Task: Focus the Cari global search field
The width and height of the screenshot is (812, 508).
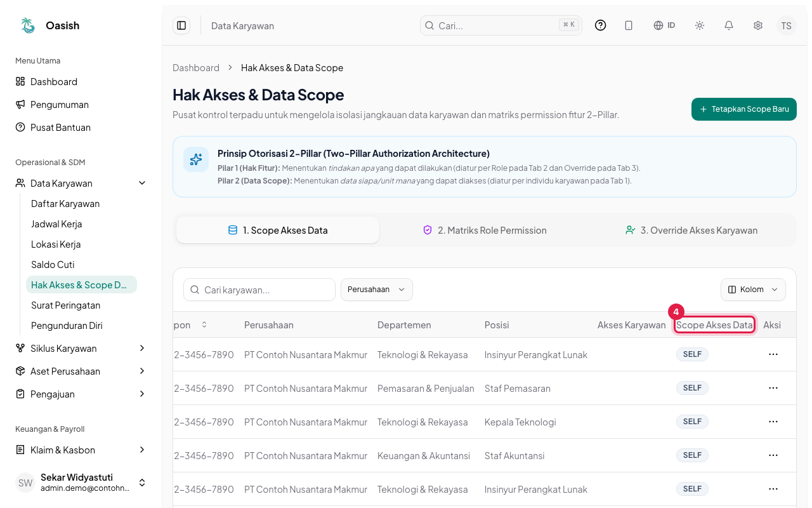Action: [x=501, y=25]
